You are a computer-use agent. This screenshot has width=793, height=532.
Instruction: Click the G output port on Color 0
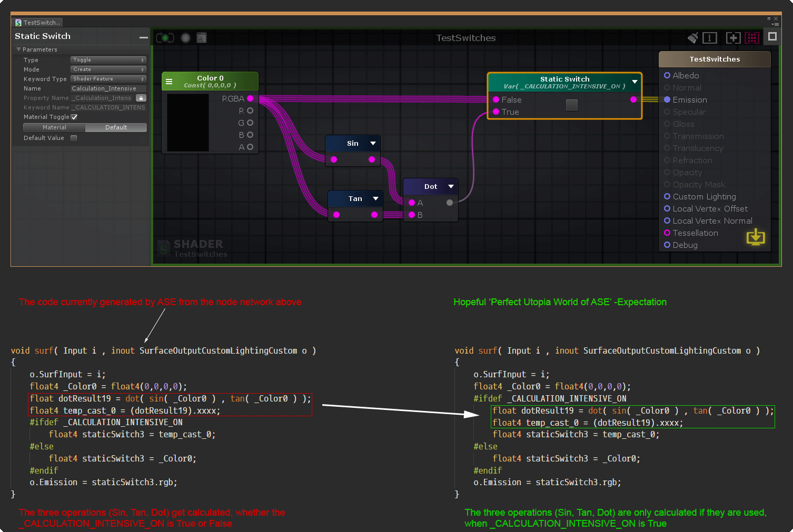250,123
